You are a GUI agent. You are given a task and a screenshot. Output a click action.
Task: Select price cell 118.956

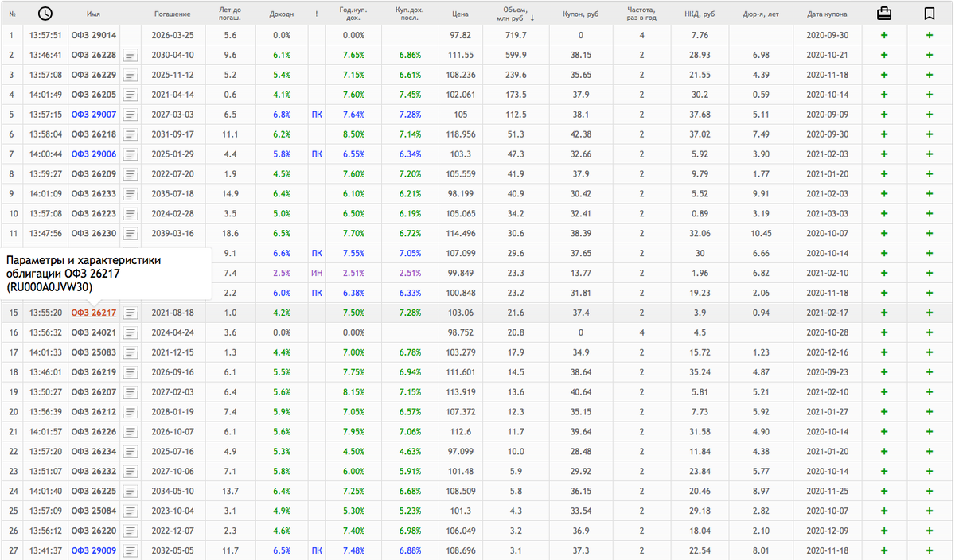point(460,134)
